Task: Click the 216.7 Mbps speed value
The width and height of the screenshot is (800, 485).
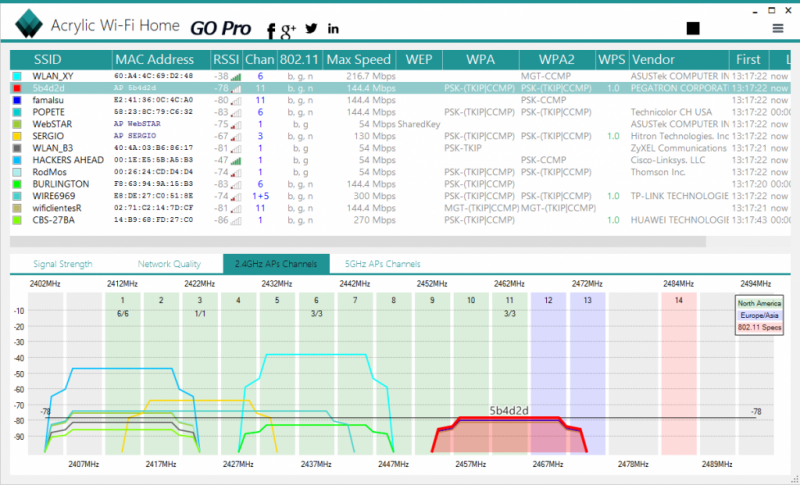Action: tap(371, 76)
